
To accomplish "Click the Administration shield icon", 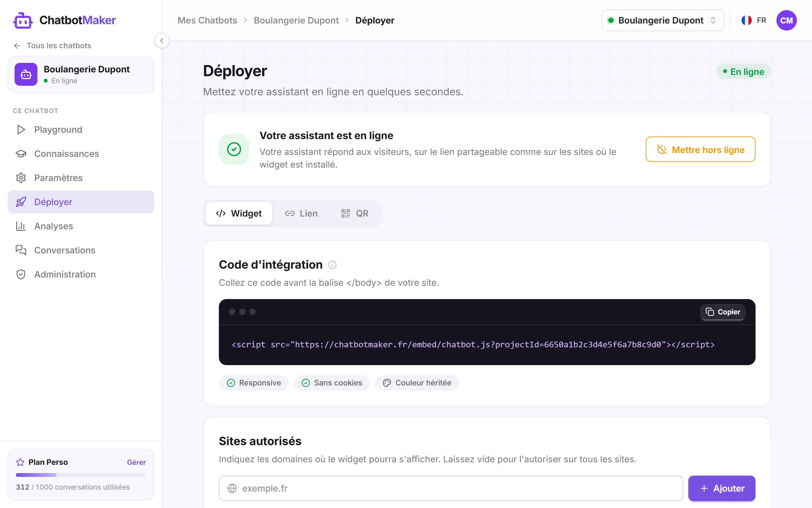I will (x=21, y=275).
